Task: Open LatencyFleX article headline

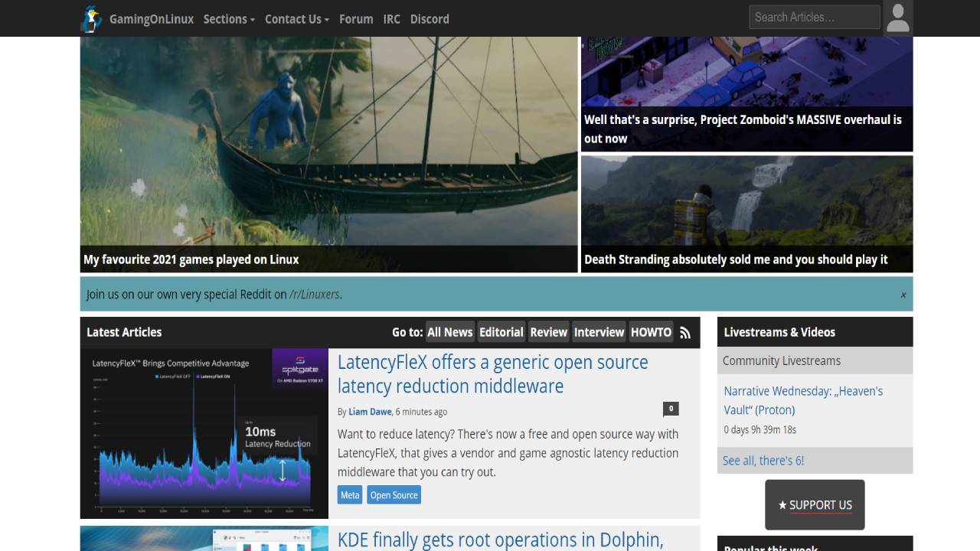Action: tap(493, 374)
